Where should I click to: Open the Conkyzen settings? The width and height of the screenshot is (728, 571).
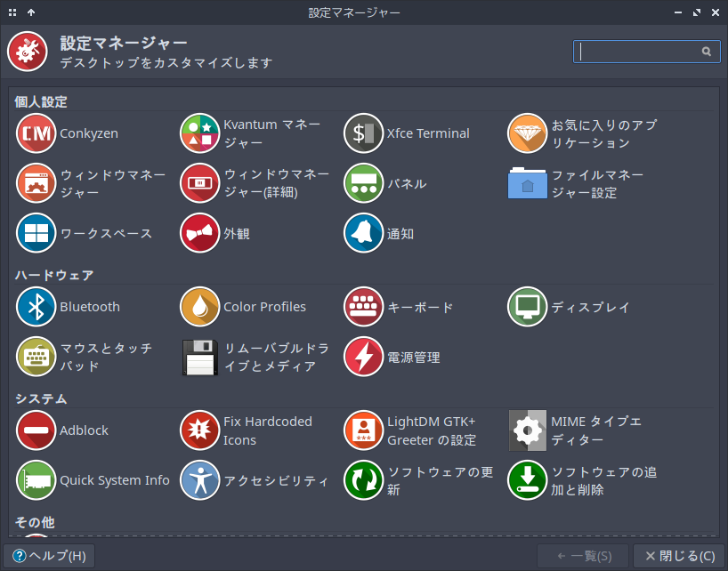[68, 133]
